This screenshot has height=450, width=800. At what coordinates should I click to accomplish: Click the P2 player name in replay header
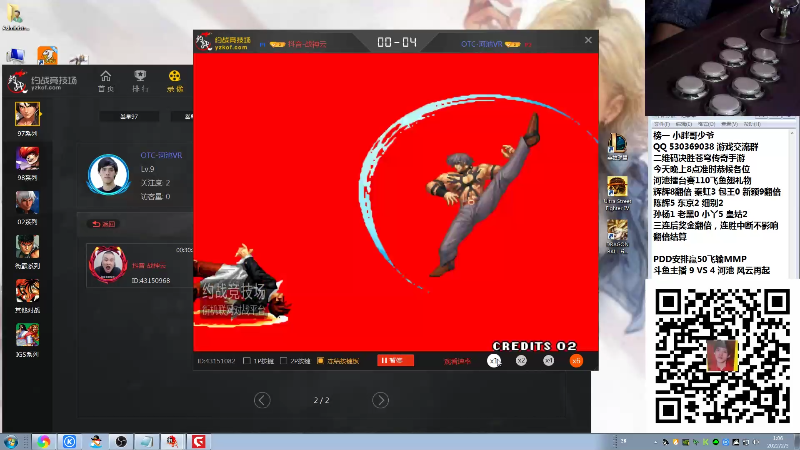(482, 44)
